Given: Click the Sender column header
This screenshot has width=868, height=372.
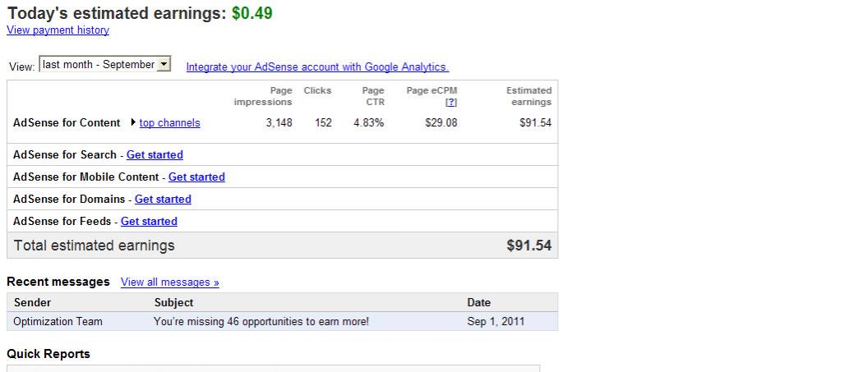Looking at the screenshot, I should point(32,302).
